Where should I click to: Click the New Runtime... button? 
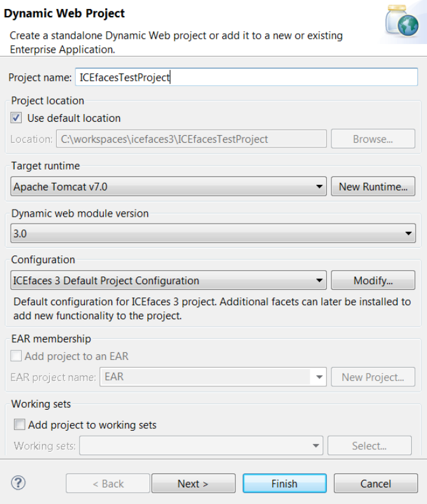[x=373, y=187]
